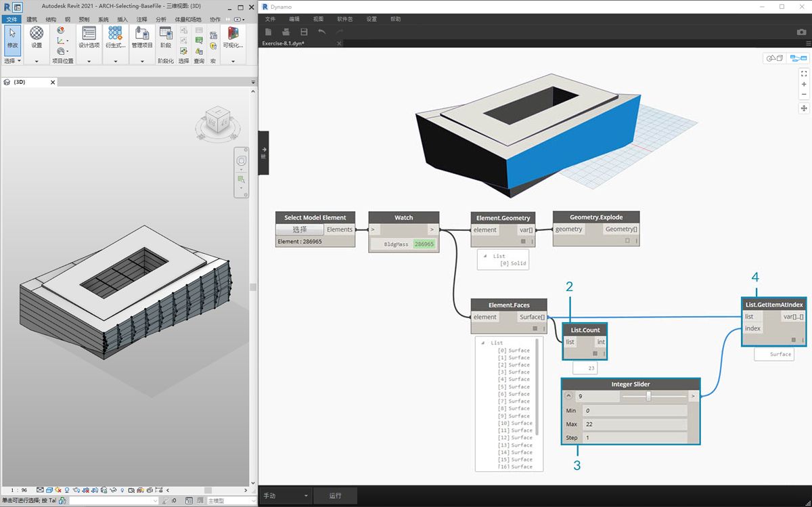Zoom in with the plus icon

(804, 85)
